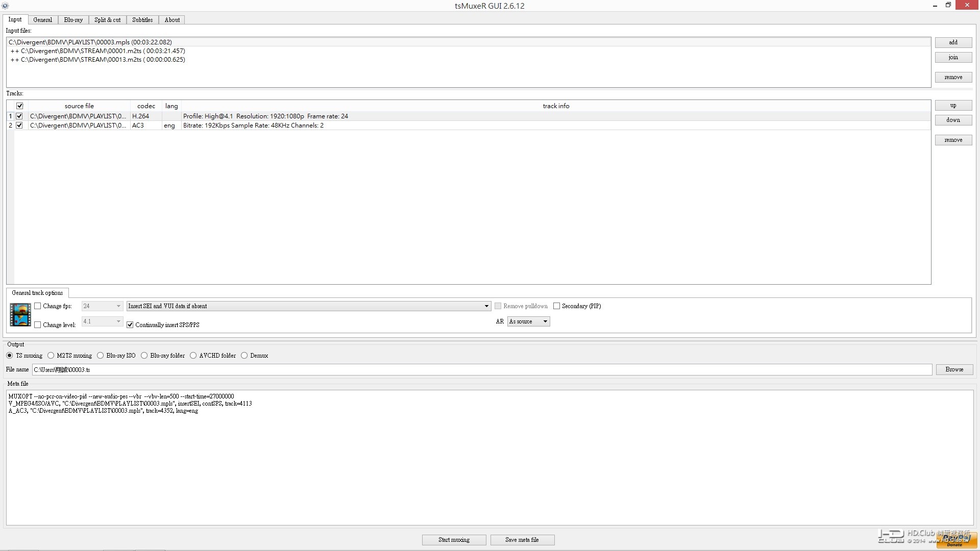Toggle the select-all tracks header checkbox
Image resolution: width=980 pixels, height=551 pixels.
point(20,106)
